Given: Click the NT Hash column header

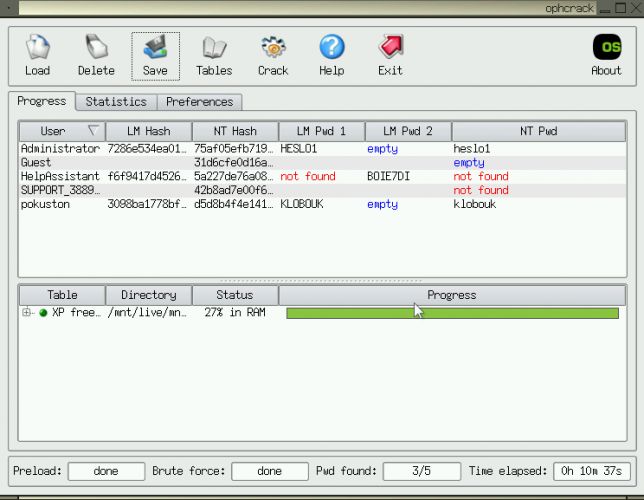Looking at the screenshot, I should [235, 131].
